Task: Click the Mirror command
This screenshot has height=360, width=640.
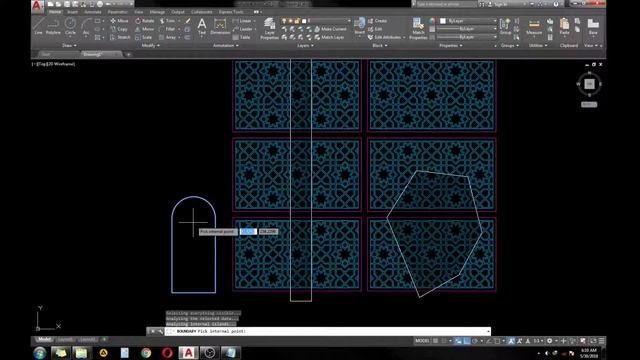Action: [144, 29]
